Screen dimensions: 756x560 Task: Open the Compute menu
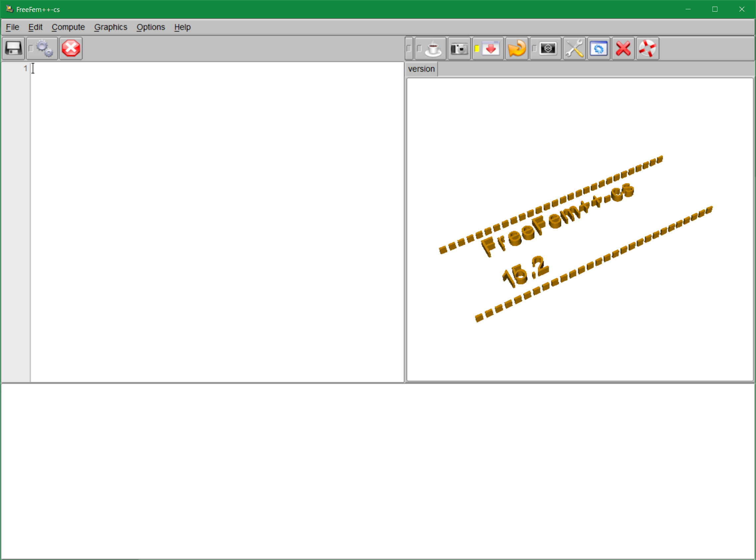click(x=68, y=27)
